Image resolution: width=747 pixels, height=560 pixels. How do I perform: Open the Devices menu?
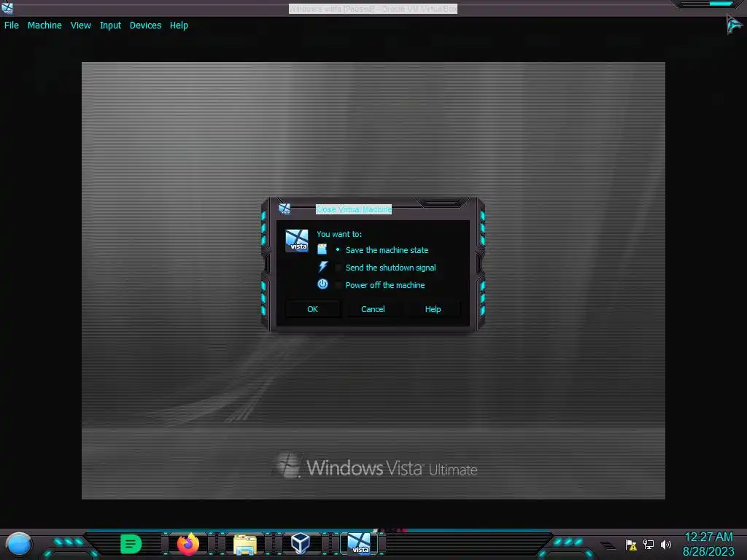click(145, 26)
